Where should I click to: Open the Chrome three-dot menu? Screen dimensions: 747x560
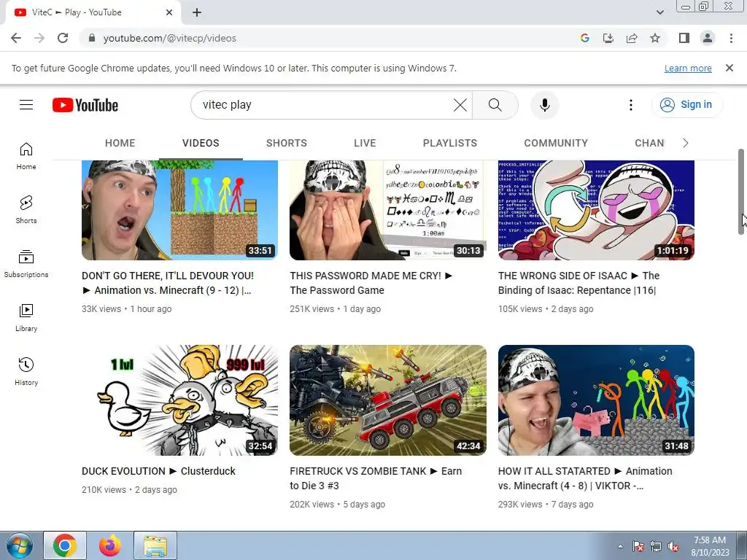(x=731, y=38)
